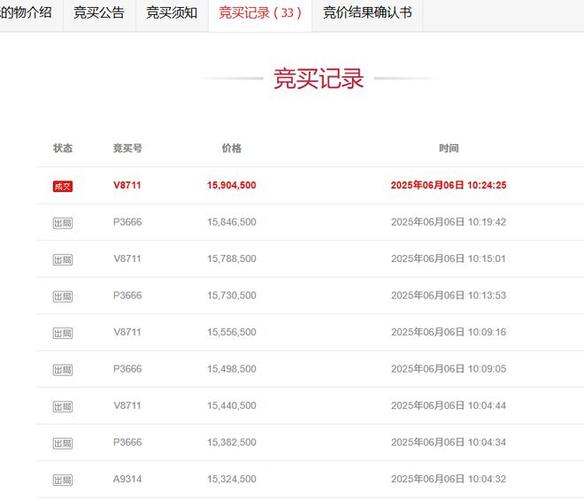The height and width of the screenshot is (500, 584).
Task: Click the 价格 column header
Action: pos(232,148)
